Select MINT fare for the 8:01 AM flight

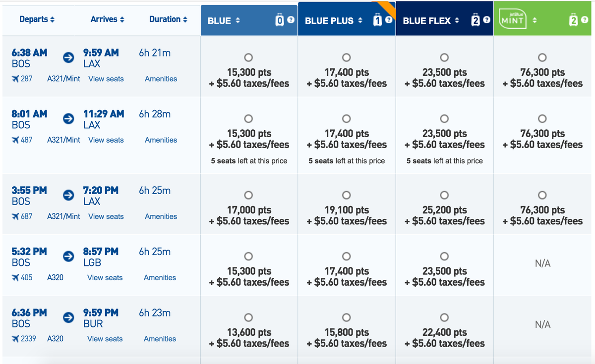pos(542,119)
